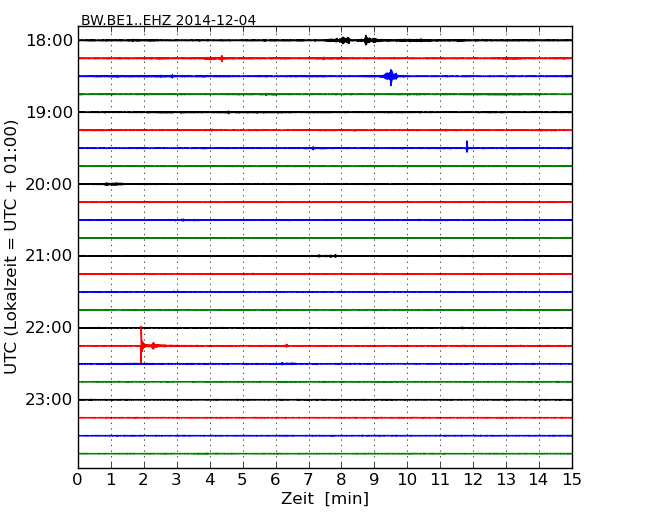Click x-axis tick label "7"

point(308,479)
